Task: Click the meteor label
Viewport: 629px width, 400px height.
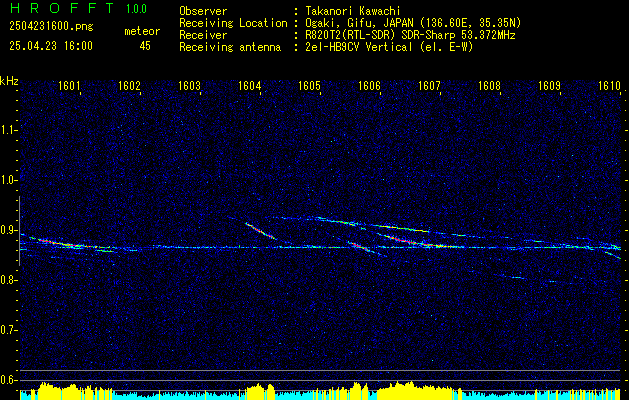Action: (142, 31)
